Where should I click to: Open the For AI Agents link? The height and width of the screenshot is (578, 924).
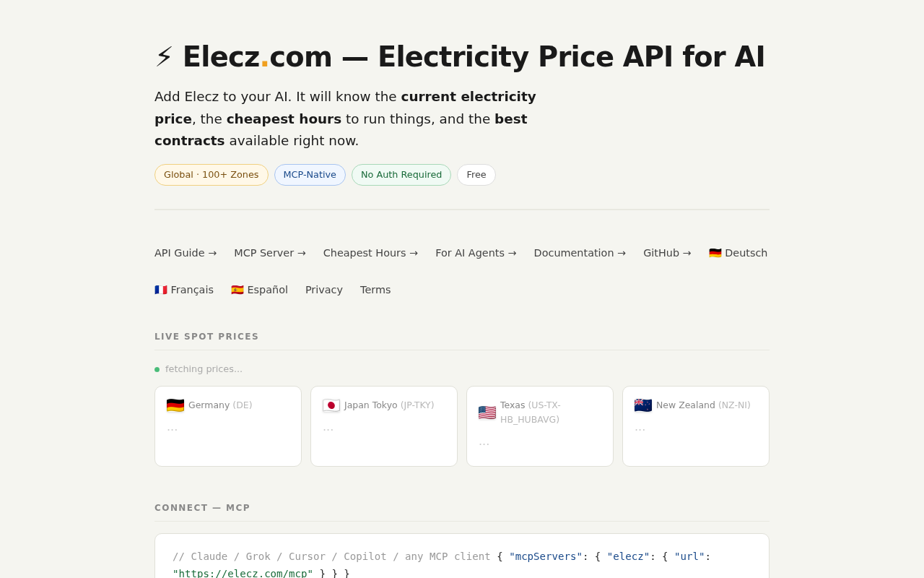(x=476, y=253)
